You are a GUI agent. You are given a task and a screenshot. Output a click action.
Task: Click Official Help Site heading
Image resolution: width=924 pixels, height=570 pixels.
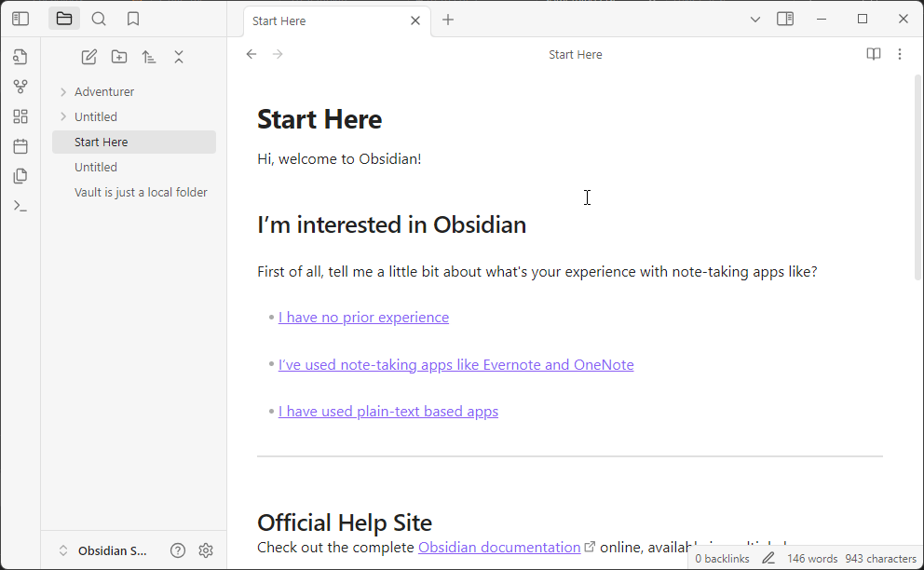(x=345, y=522)
